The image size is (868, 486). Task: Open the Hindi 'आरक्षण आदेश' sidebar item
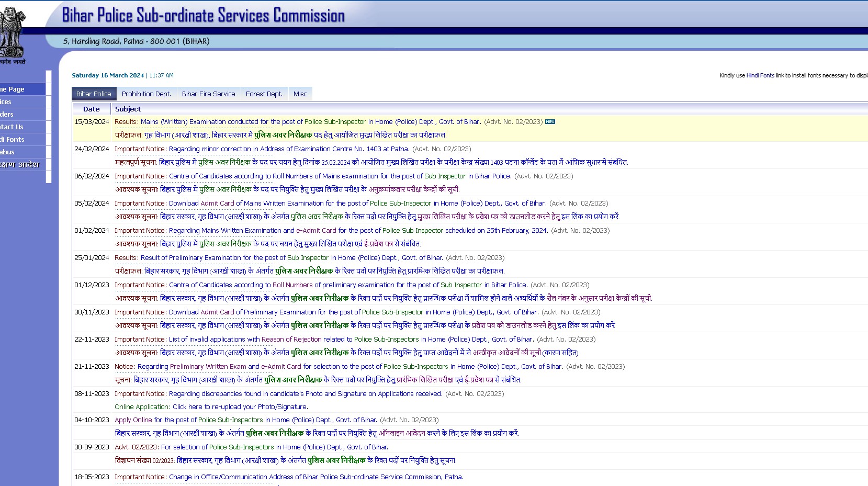click(22, 164)
